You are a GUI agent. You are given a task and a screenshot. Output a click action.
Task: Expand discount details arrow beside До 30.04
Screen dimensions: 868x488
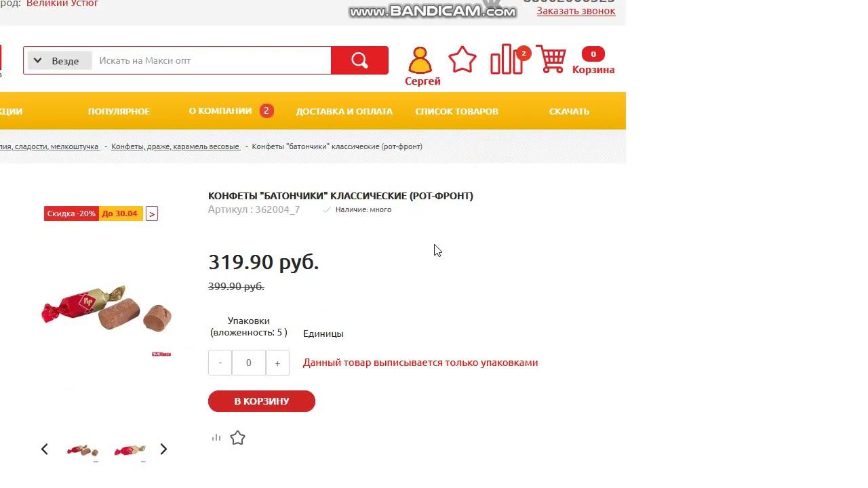[x=152, y=214]
